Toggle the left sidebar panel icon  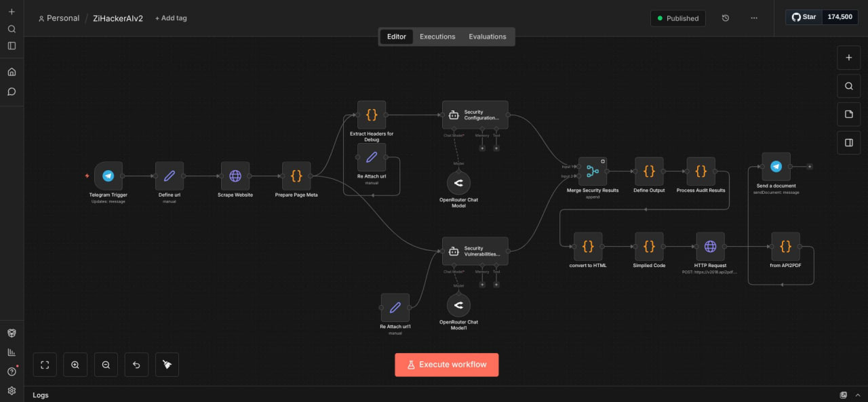point(12,46)
